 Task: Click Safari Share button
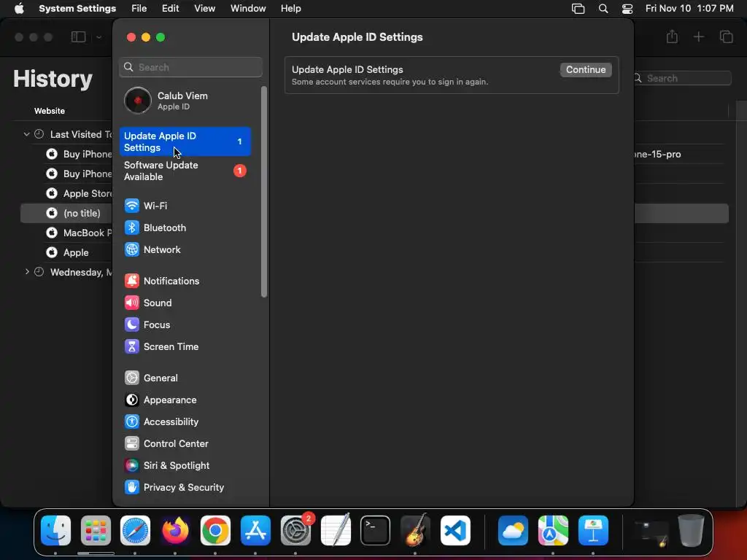pos(672,36)
